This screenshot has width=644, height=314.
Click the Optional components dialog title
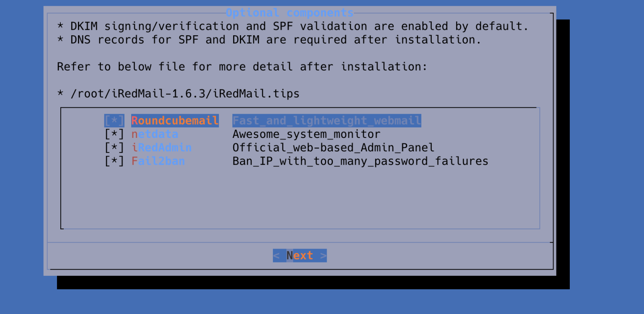290,13
